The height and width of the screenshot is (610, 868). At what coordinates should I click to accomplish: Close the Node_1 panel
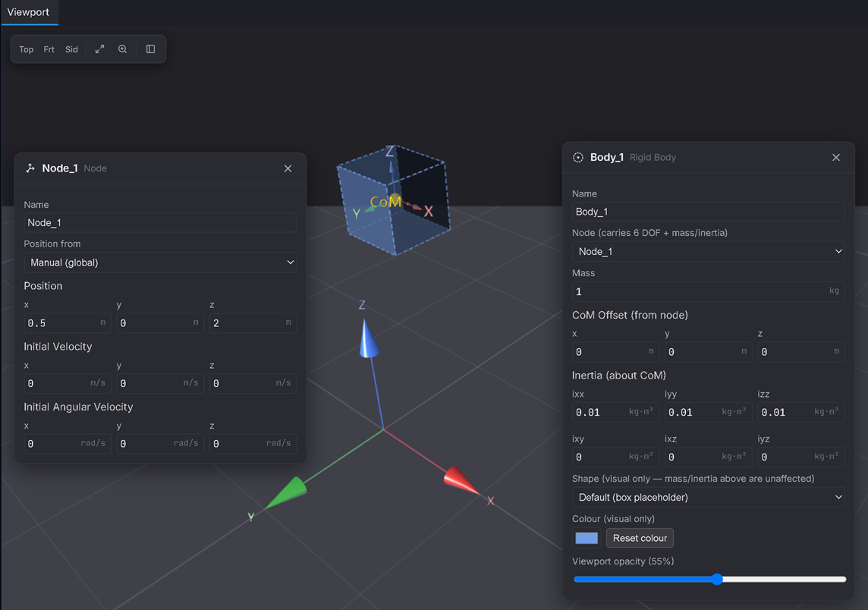288,168
